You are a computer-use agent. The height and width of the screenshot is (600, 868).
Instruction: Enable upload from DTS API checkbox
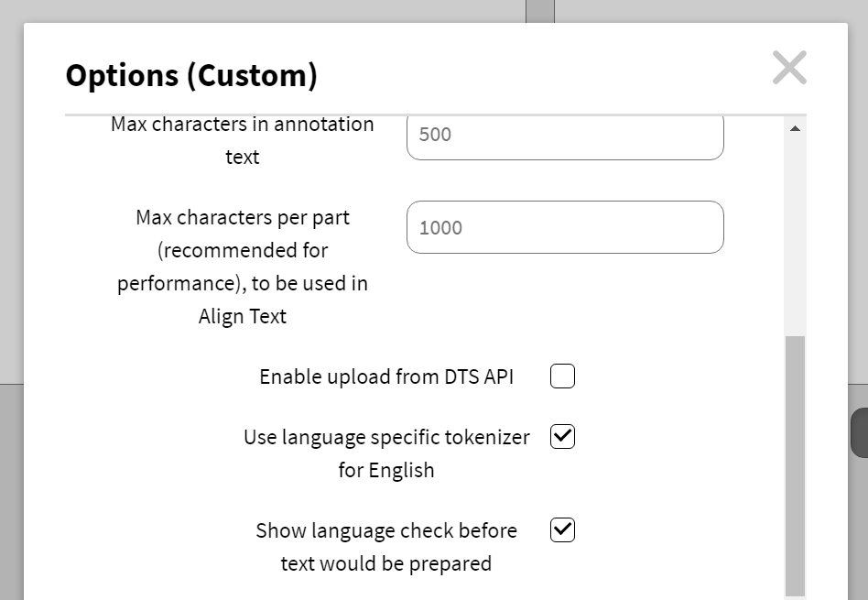click(x=562, y=376)
